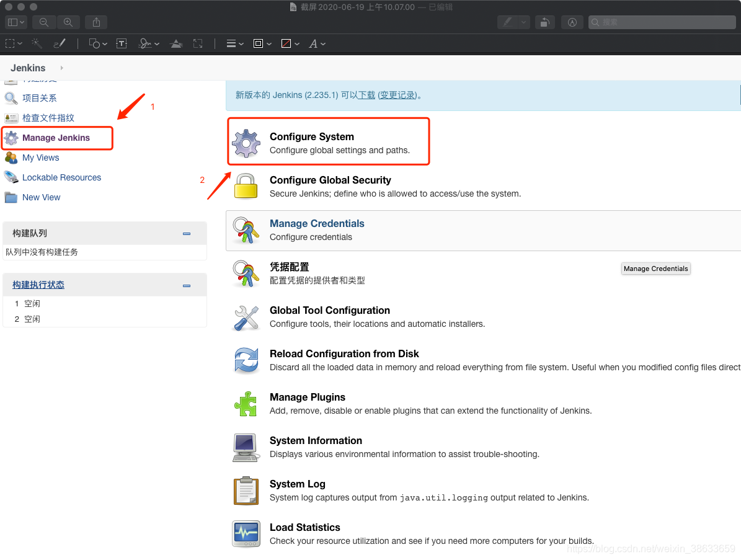Image resolution: width=741 pixels, height=560 pixels.
Task: Click the Adjust Color tool
Action: pyautogui.click(x=176, y=43)
